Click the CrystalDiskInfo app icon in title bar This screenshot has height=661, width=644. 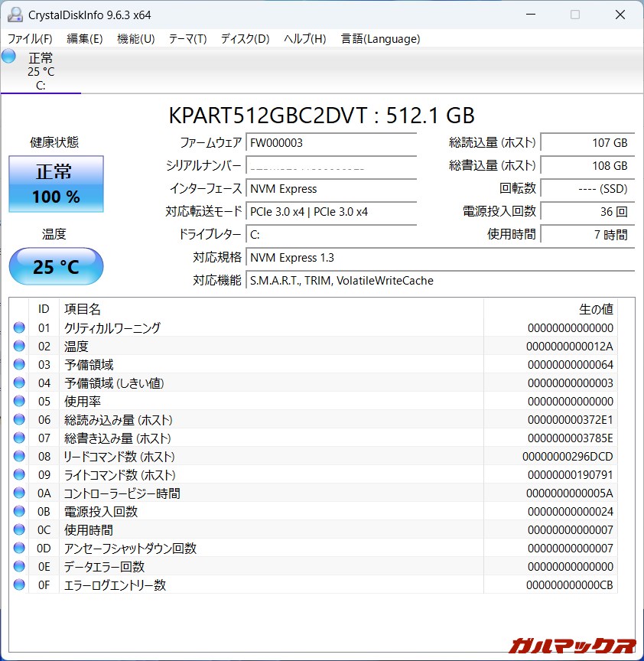[15, 14]
